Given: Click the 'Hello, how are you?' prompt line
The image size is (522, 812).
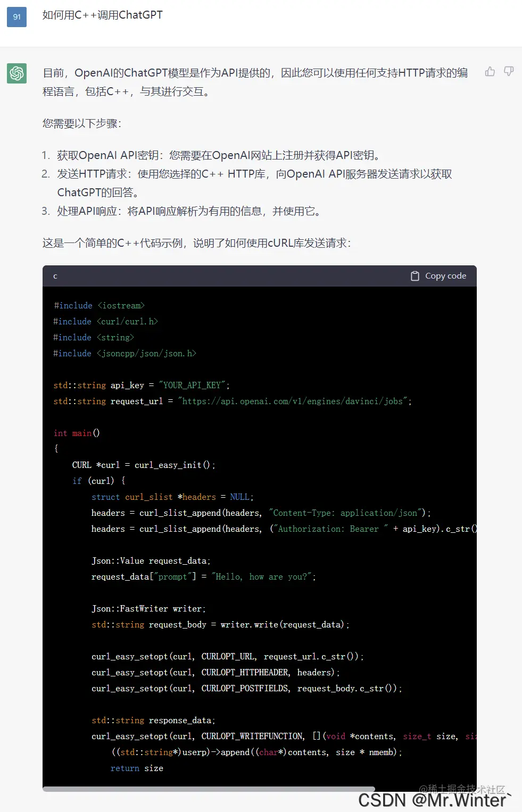Looking at the screenshot, I should tap(203, 576).
